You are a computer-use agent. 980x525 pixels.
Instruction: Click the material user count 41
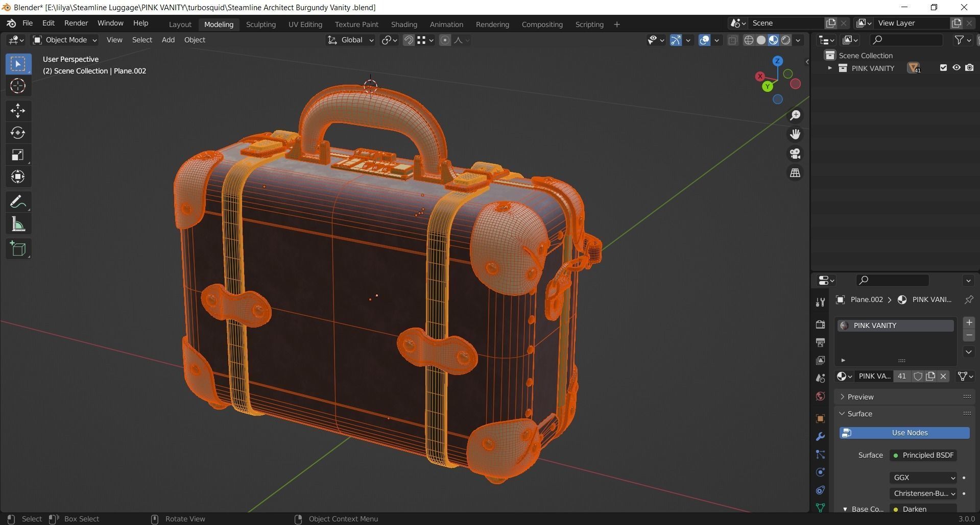tap(902, 377)
